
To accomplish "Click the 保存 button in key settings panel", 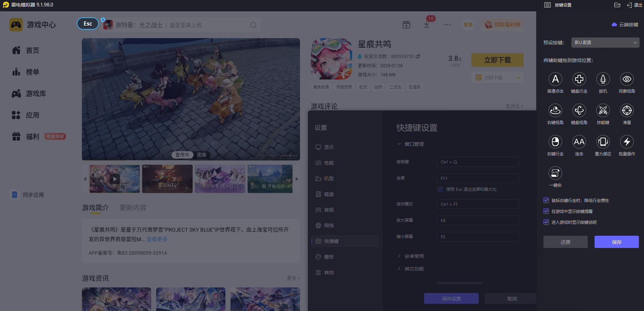I will (617, 242).
